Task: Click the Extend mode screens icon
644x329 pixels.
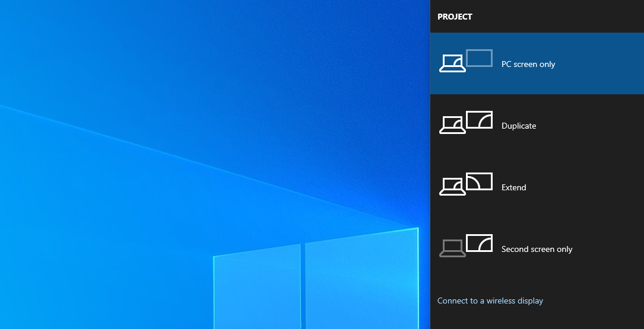Action: [x=466, y=184]
